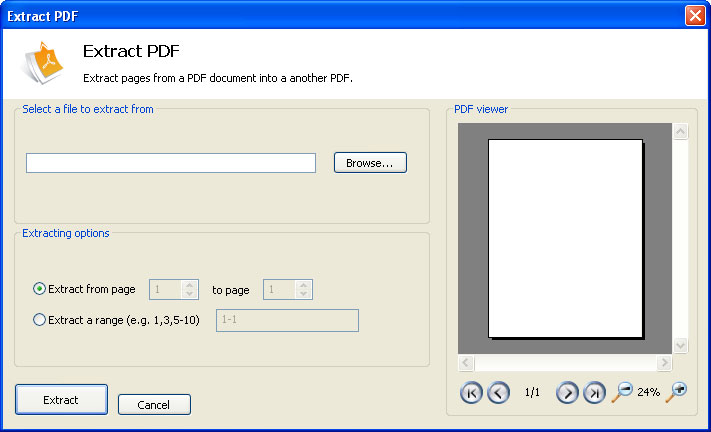This screenshot has width=711, height=432.
Task: Click the Extract button
Action: [61, 399]
